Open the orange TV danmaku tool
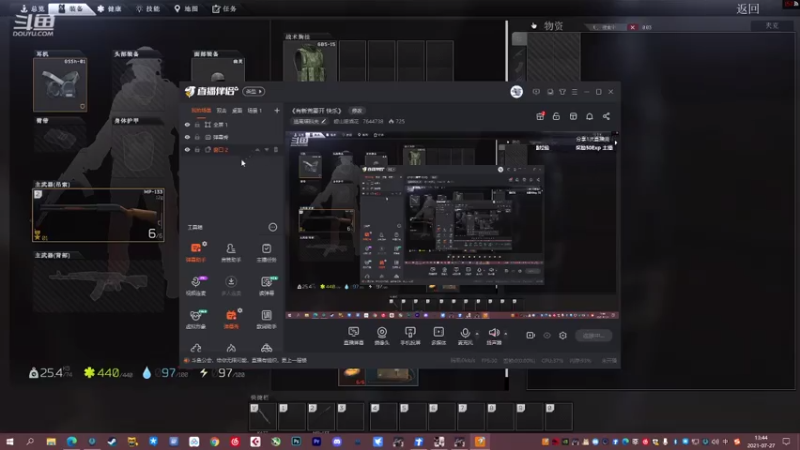 pyautogui.click(x=231, y=319)
